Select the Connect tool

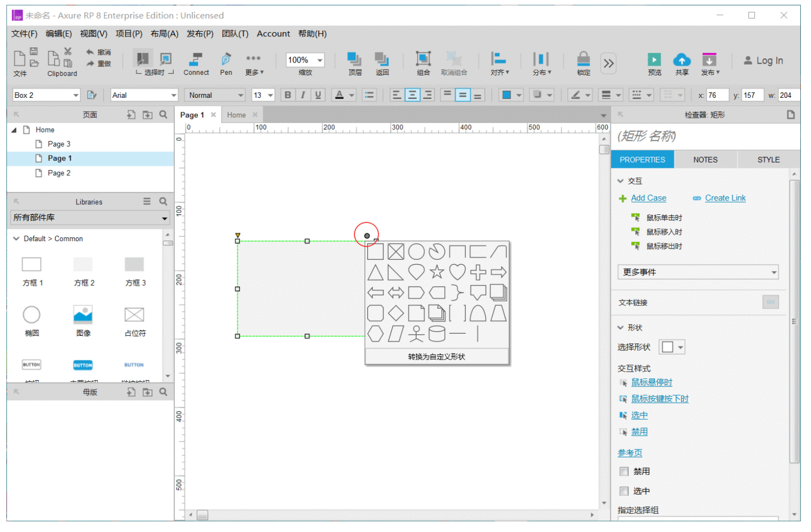pos(196,64)
